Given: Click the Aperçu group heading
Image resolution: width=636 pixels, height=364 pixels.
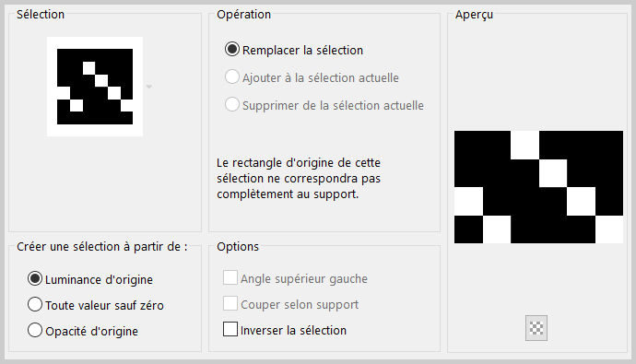Looking at the screenshot, I should [474, 15].
